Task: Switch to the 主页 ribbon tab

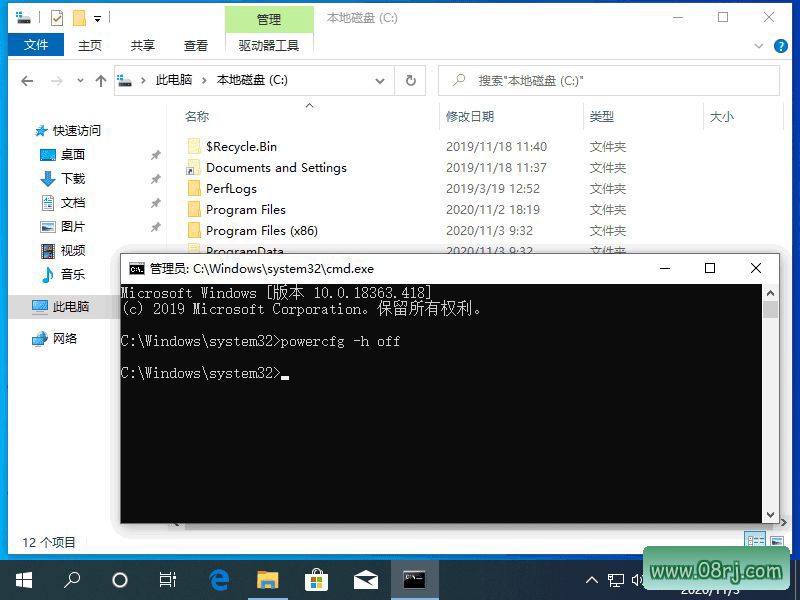Action: 90,45
